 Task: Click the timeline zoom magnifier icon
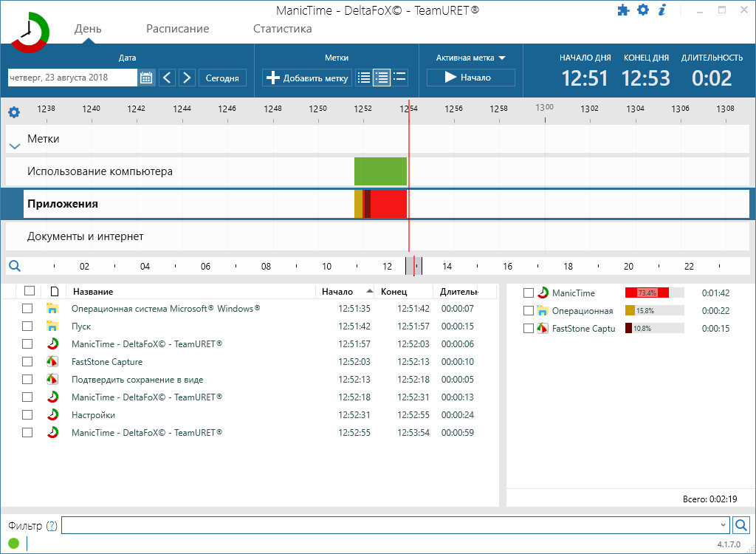click(x=14, y=267)
